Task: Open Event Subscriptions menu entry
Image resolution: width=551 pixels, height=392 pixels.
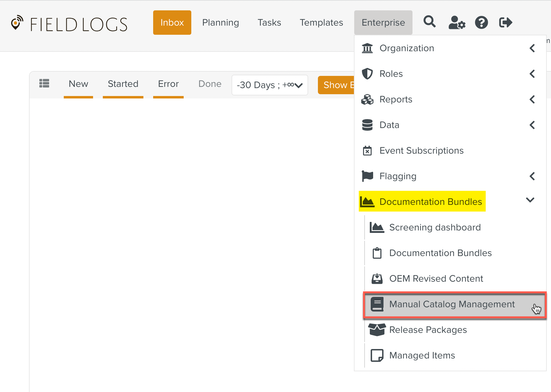Action: [421, 151]
